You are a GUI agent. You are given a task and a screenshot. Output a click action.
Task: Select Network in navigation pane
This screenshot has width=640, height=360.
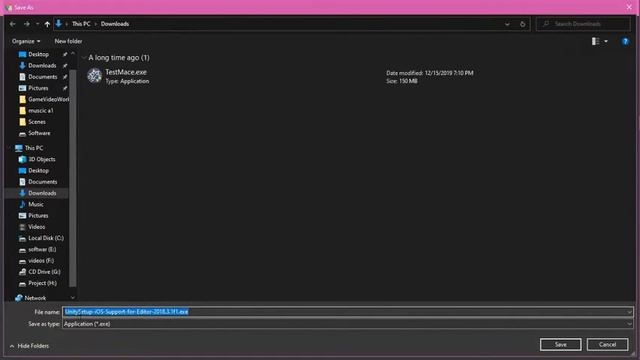(x=35, y=298)
